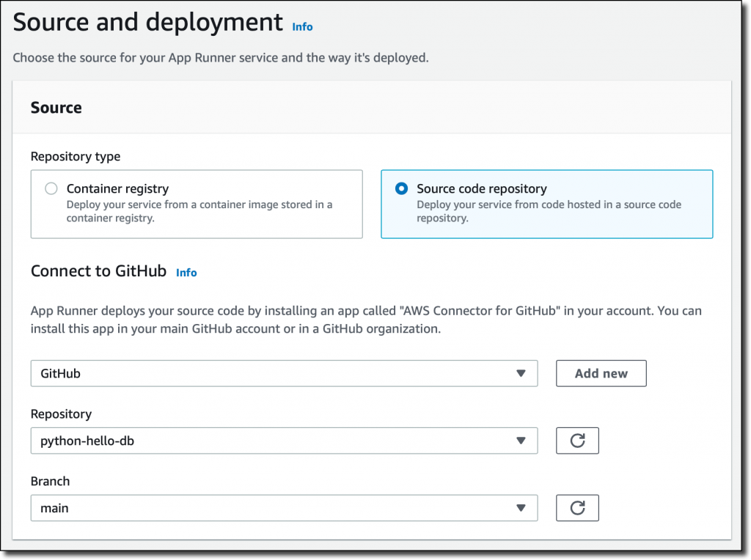Choose the Container registry tile description
The height and width of the screenshot is (560, 751).
point(199,211)
